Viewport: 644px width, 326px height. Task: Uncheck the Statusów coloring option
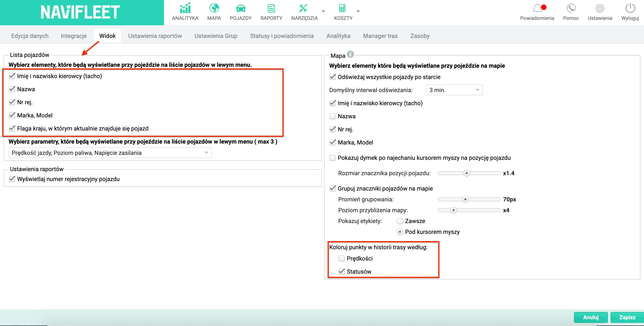coord(341,272)
